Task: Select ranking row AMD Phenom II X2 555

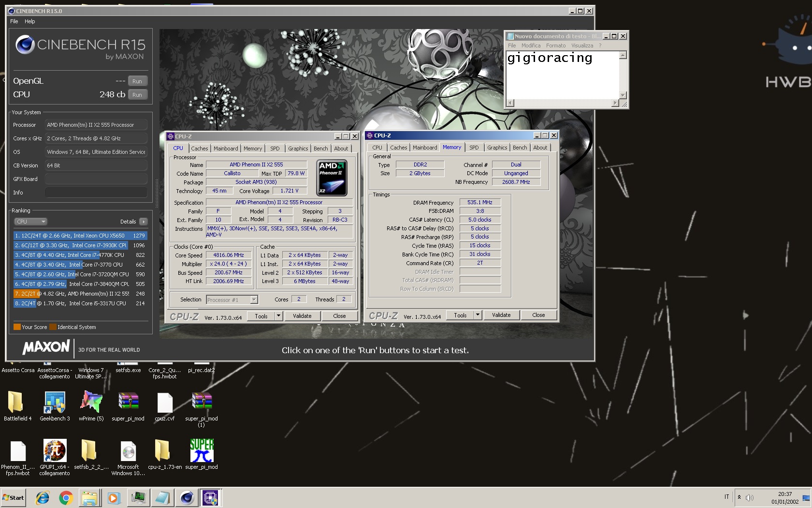Action: click(80, 294)
